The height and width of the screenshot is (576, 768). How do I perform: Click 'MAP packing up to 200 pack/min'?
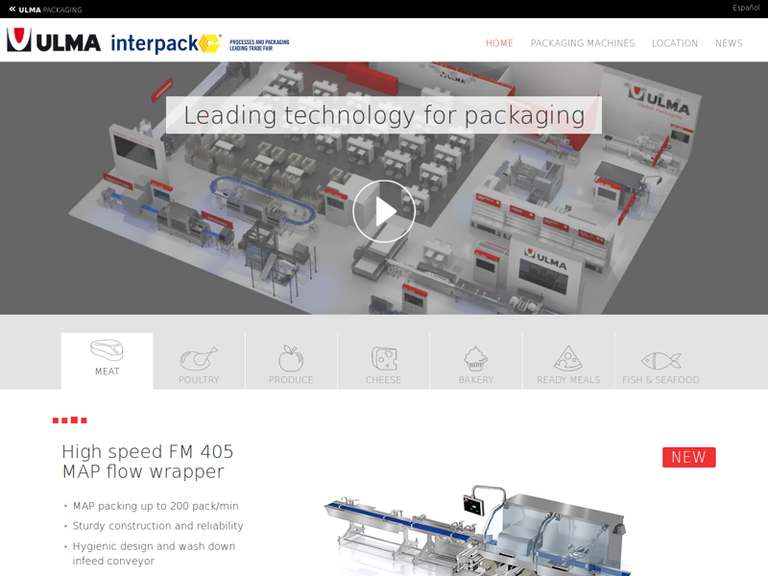[x=155, y=506]
